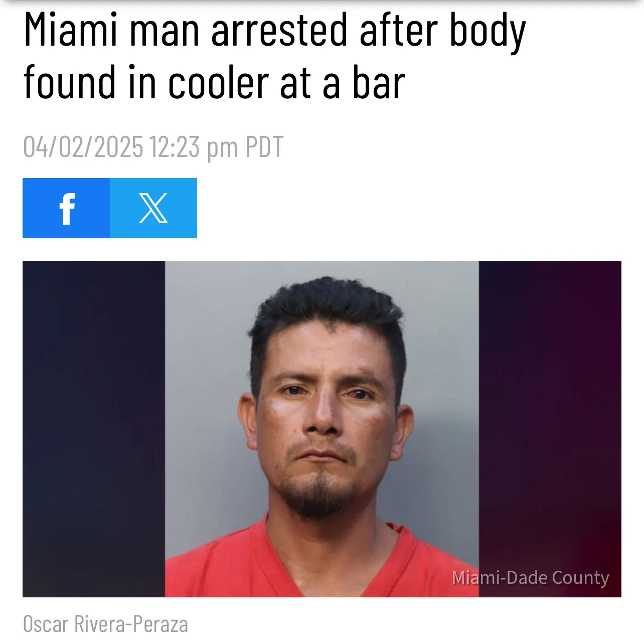The image size is (644, 644).
Task: Click the white 'f' Facebook logo
Action: (x=67, y=209)
